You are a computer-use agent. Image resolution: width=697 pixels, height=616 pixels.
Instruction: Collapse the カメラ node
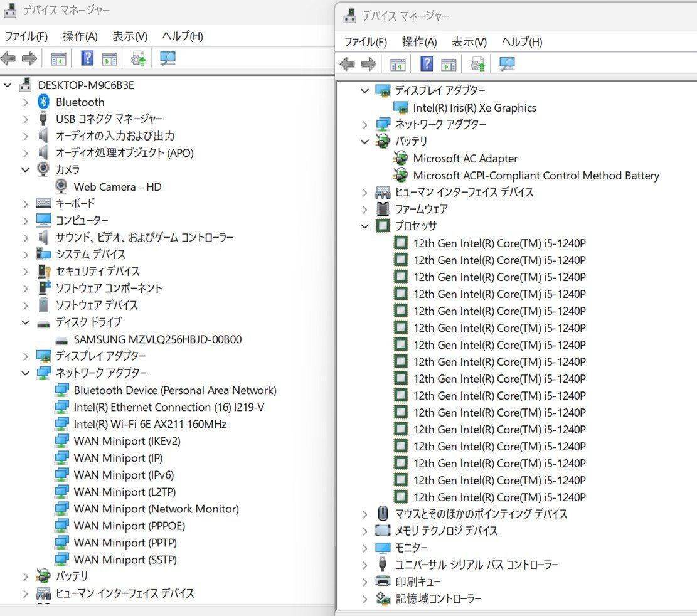25,170
